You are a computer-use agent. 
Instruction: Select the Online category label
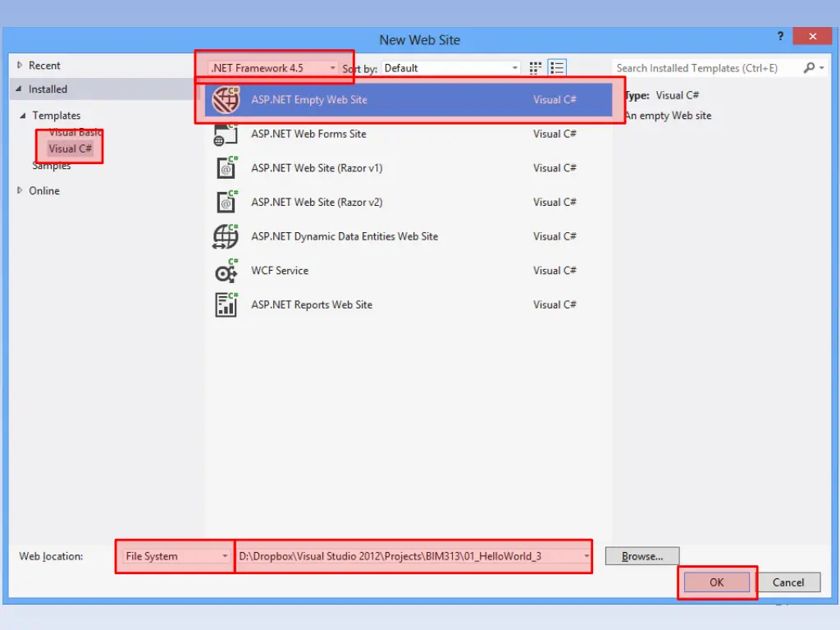pyautogui.click(x=44, y=190)
